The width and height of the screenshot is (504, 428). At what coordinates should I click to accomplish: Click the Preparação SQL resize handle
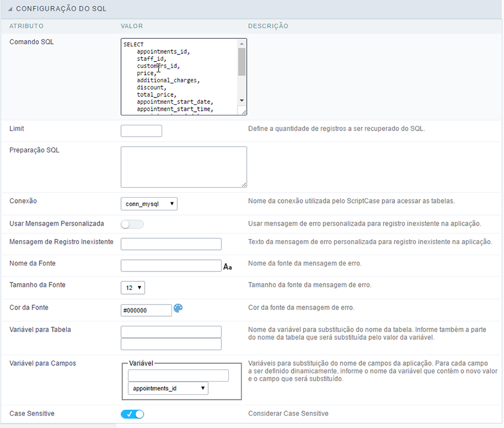(244, 185)
